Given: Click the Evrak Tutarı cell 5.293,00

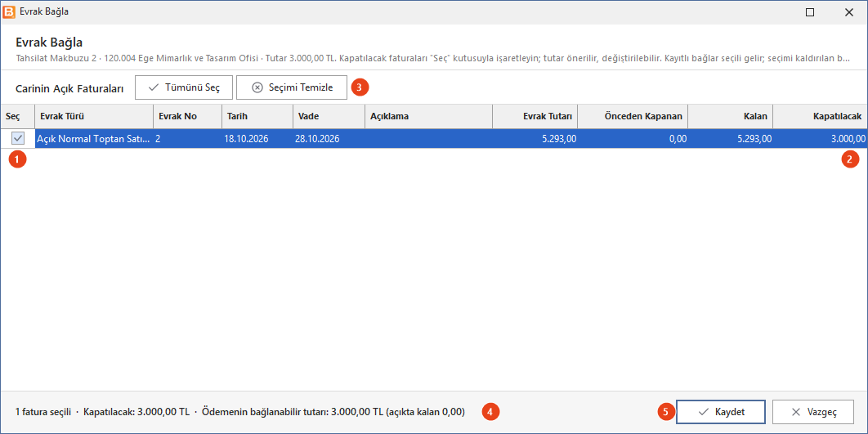Looking at the screenshot, I should 535,139.
